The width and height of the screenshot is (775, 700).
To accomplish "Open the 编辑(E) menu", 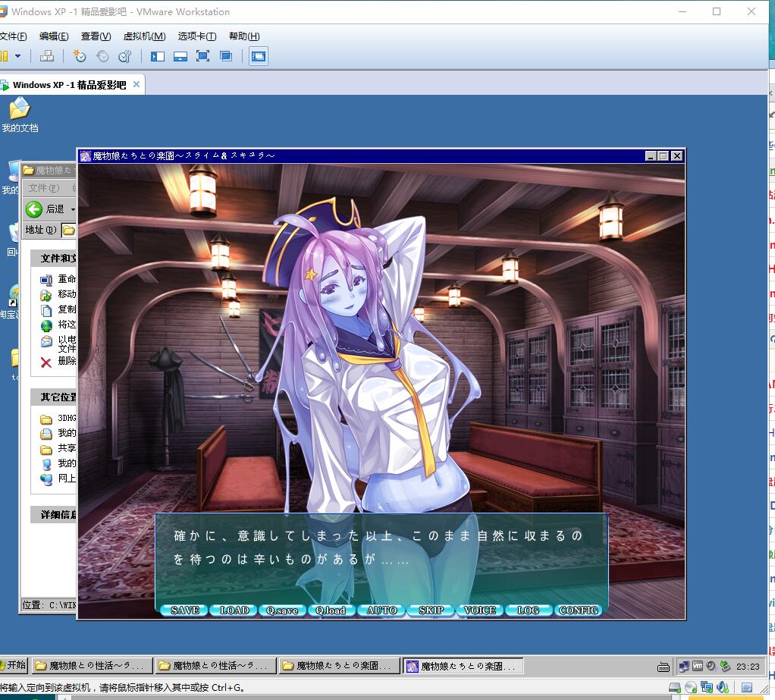I will pos(54,36).
